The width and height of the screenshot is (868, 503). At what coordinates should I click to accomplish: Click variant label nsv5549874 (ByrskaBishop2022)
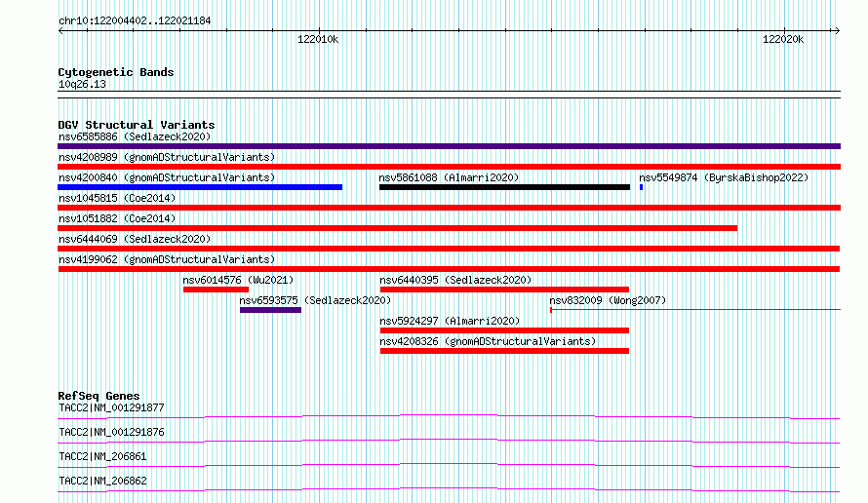724,177
